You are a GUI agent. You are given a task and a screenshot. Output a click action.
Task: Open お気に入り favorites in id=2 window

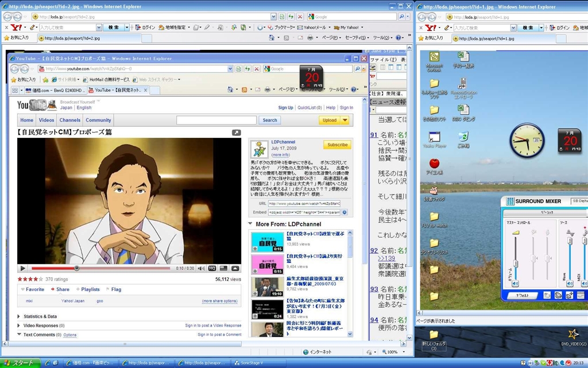(x=16, y=38)
